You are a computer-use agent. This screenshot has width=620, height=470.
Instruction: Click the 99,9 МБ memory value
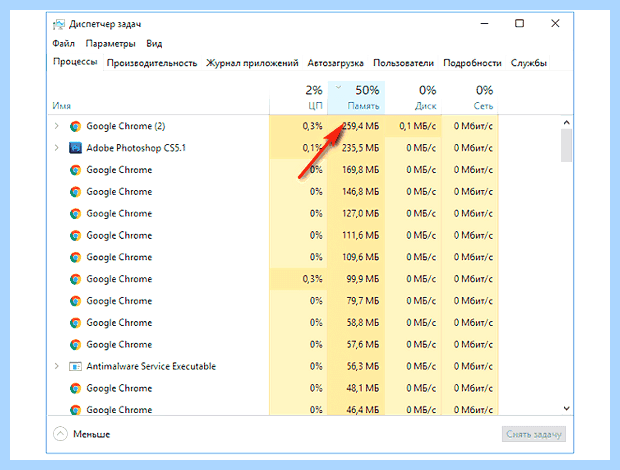pos(363,279)
